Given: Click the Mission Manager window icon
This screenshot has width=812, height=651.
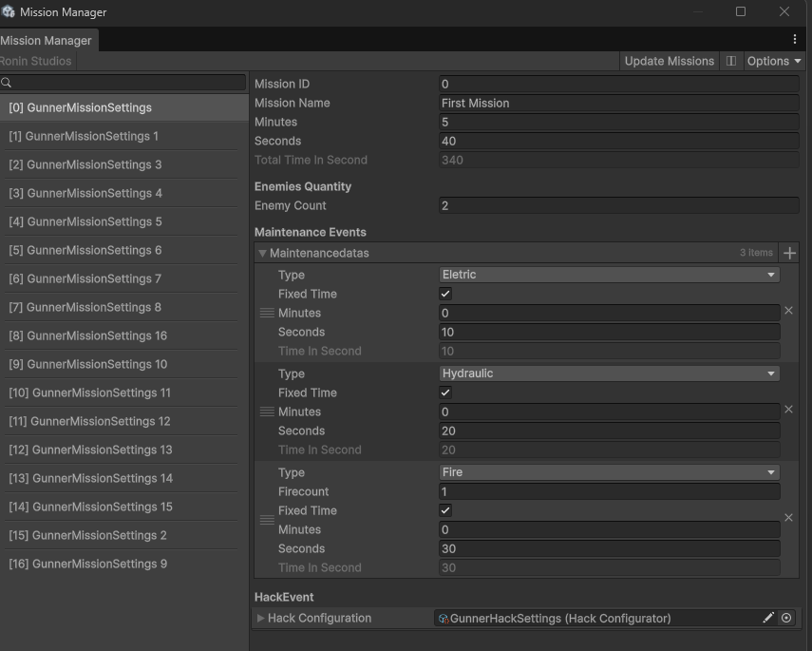Looking at the screenshot, I should click(x=9, y=10).
